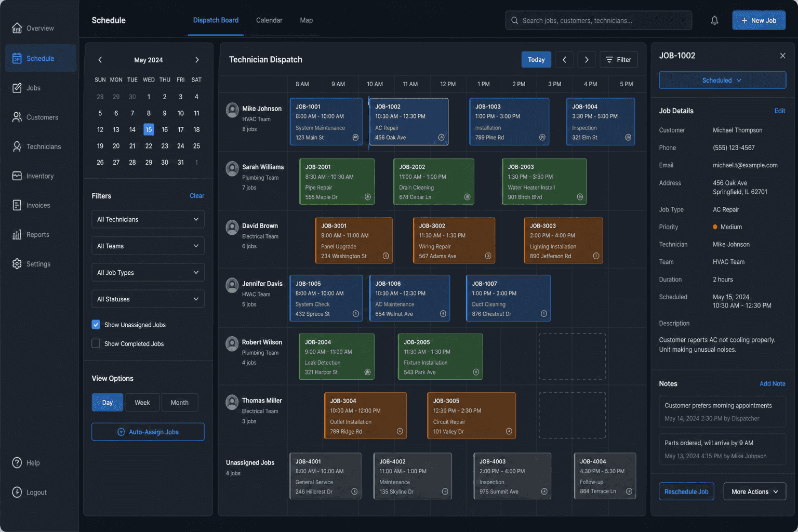The image size is (798, 532).
Task: Open the notifications bell
Action: tap(714, 21)
